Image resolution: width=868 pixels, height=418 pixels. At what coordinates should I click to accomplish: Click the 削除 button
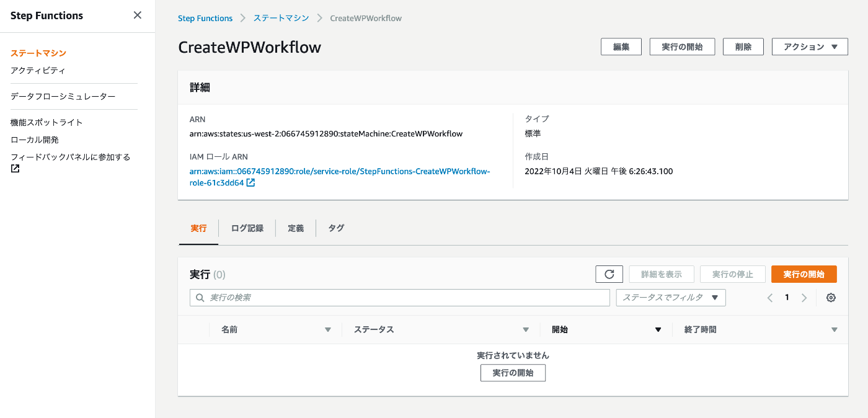coord(743,47)
